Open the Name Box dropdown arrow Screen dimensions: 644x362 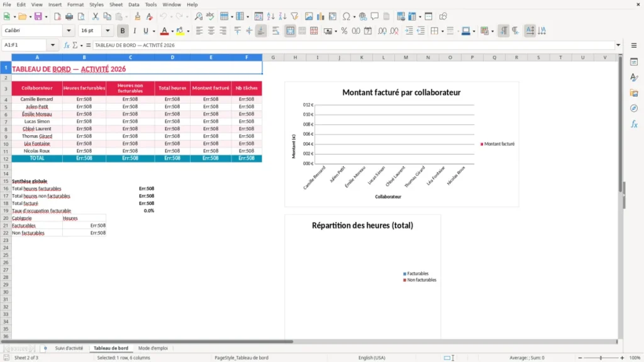(53, 45)
